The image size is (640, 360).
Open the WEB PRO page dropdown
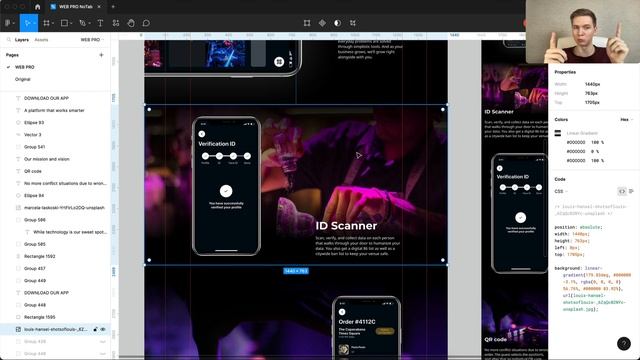click(x=92, y=40)
